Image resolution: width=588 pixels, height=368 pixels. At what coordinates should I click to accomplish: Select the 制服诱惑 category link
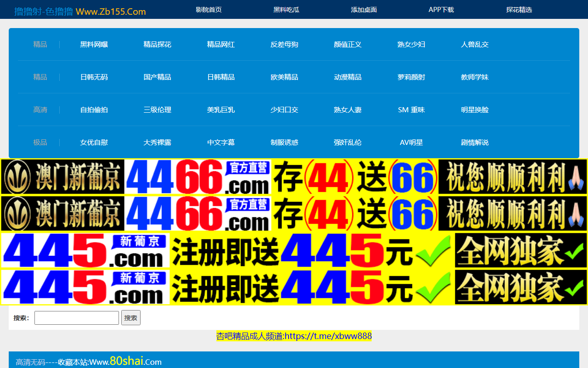[284, 143]
